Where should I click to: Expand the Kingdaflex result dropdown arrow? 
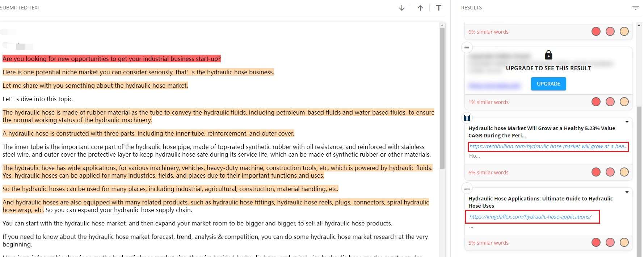pos(627,192)
